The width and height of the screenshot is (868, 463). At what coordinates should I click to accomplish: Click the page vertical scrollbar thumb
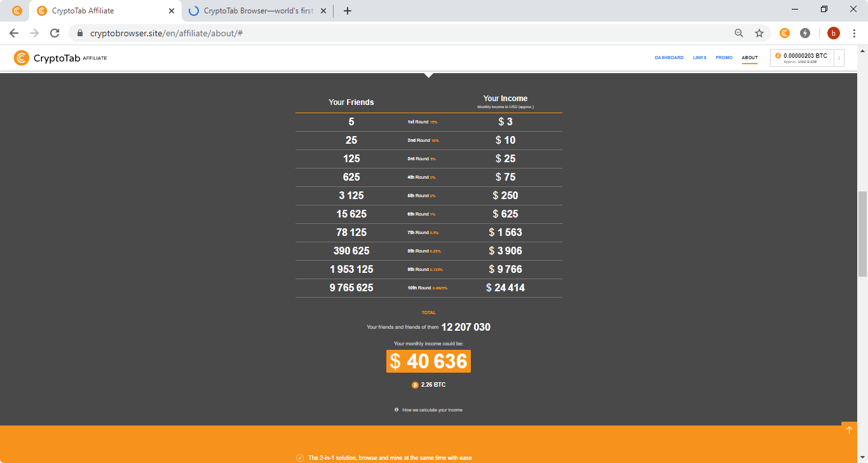click(862, 233)
